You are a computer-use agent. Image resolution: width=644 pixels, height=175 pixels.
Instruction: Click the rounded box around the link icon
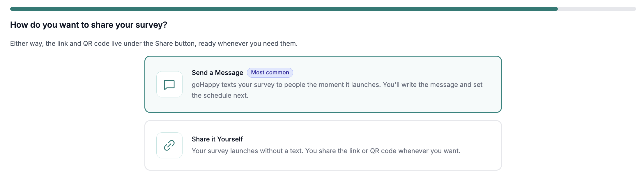[169, 145]
